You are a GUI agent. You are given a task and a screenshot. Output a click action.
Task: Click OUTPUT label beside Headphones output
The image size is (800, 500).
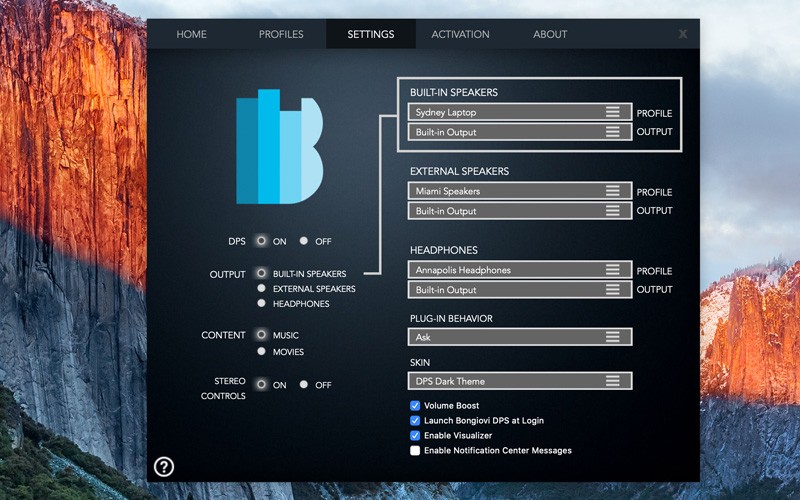coord(654,289)
